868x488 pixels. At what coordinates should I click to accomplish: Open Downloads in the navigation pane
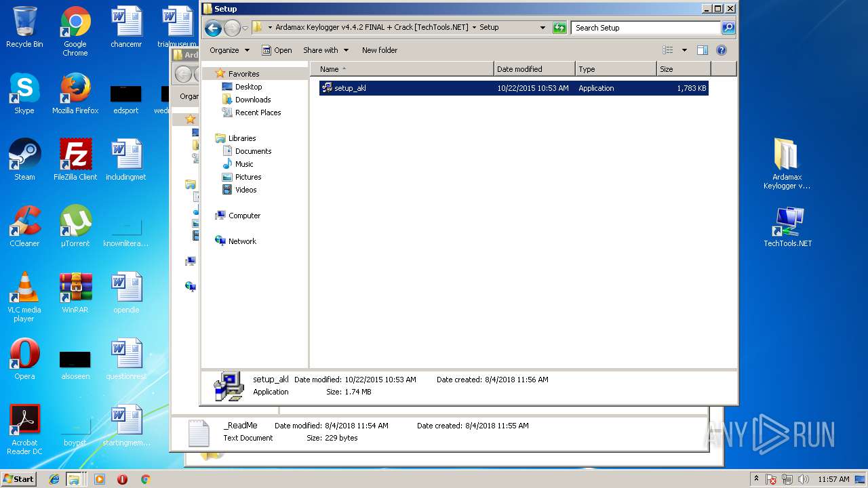tap(253, 100)
